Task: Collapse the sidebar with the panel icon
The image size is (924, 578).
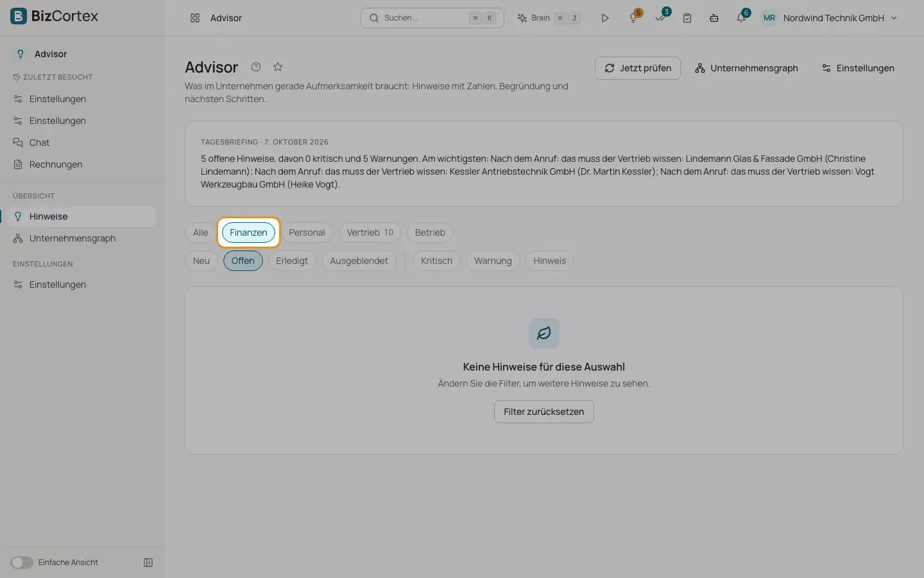Action: click(148, 563)
